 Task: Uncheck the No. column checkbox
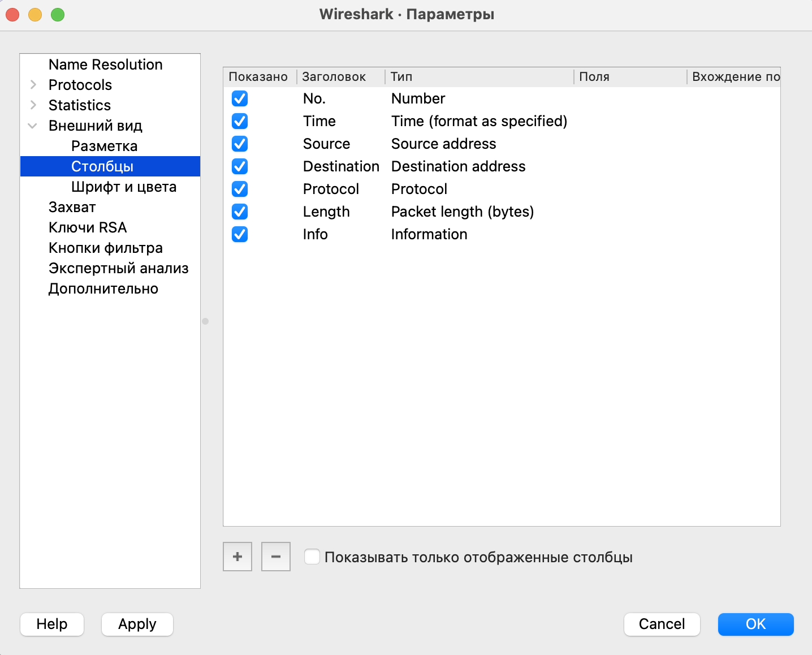pos(240,98)
